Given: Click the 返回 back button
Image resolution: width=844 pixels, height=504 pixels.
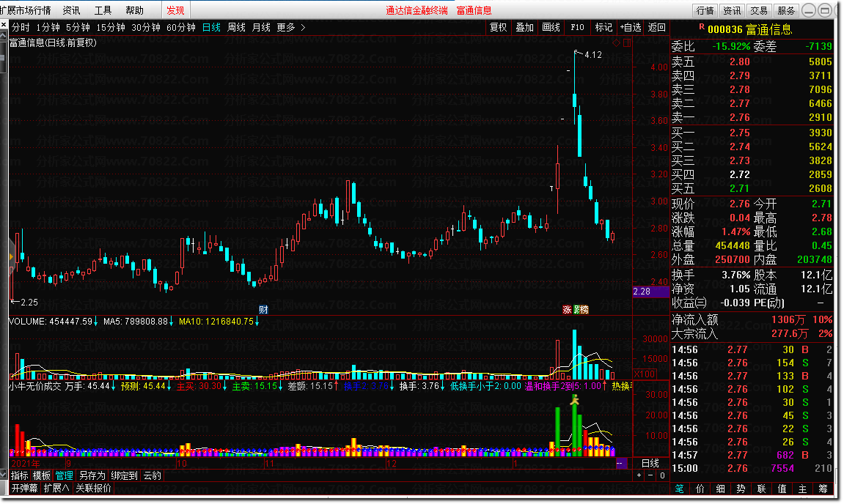Looking at the screenshot, I should 657,27.
